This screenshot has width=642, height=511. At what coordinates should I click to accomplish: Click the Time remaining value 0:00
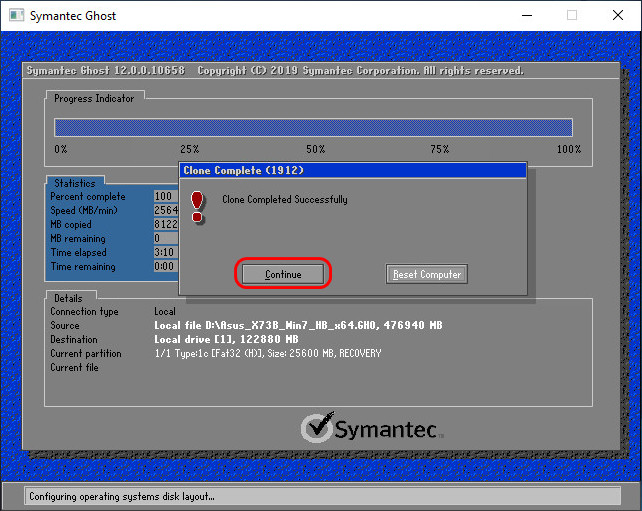(166, 266)
